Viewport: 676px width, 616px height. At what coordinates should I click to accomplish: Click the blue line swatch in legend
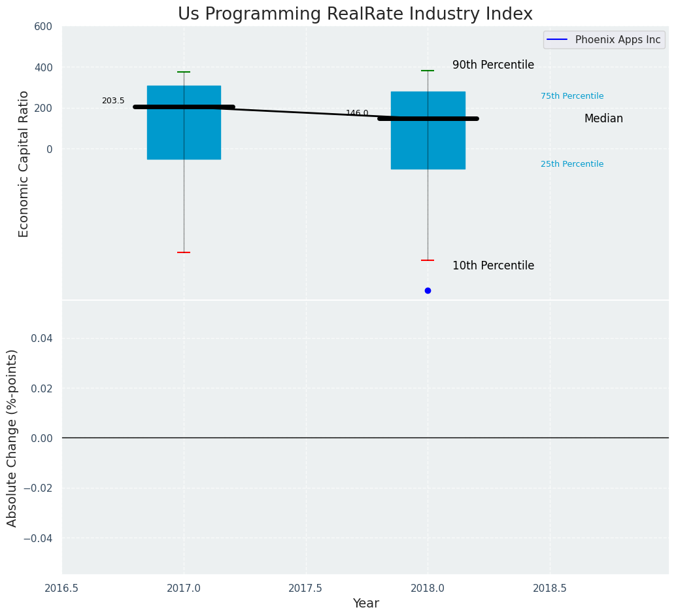click(556, 40)
